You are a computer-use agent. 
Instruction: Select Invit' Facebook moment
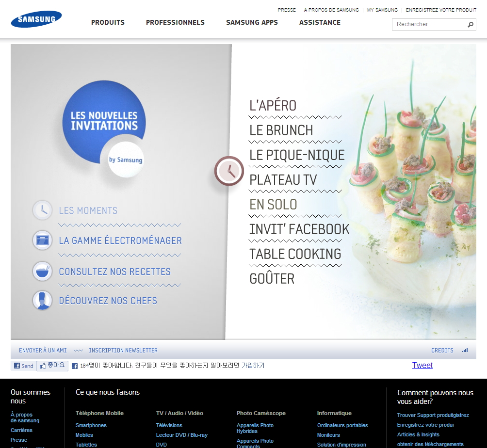[299, 229]
